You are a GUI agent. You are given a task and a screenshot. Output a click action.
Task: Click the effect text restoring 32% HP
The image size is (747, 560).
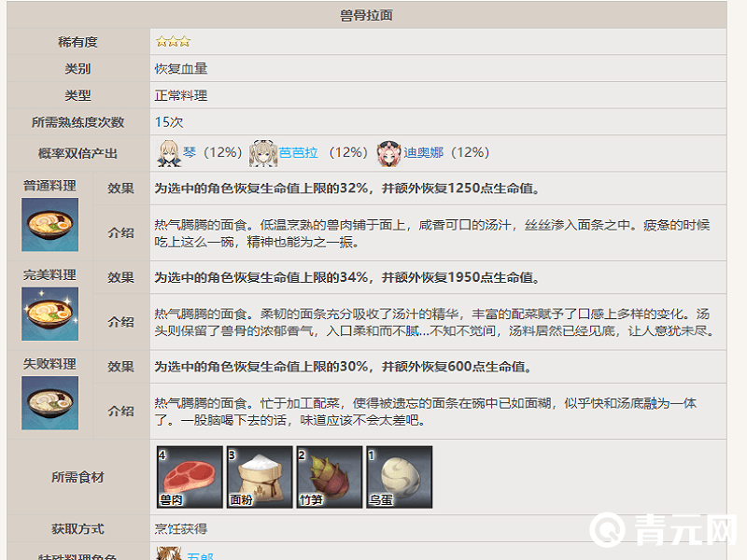[x=347, y=189]
